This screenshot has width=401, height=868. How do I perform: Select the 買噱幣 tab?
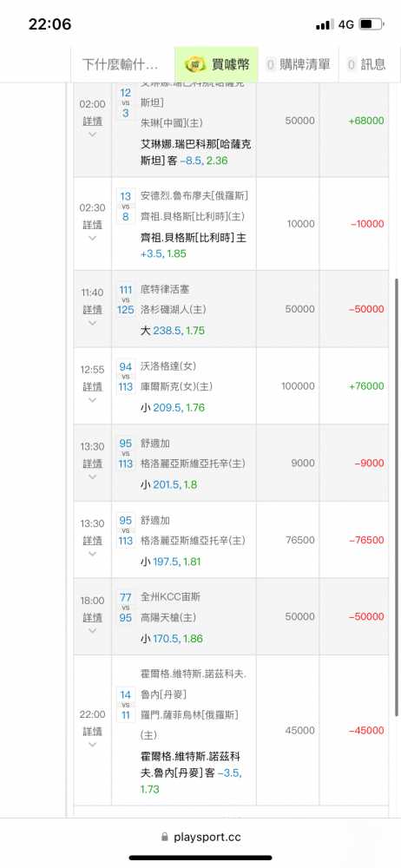217,64
